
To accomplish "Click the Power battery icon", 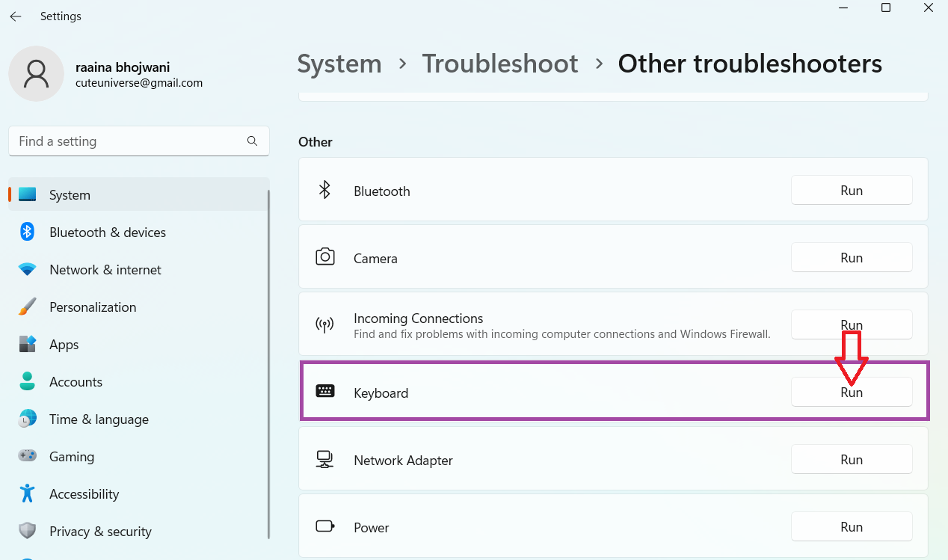I will 325,526.
